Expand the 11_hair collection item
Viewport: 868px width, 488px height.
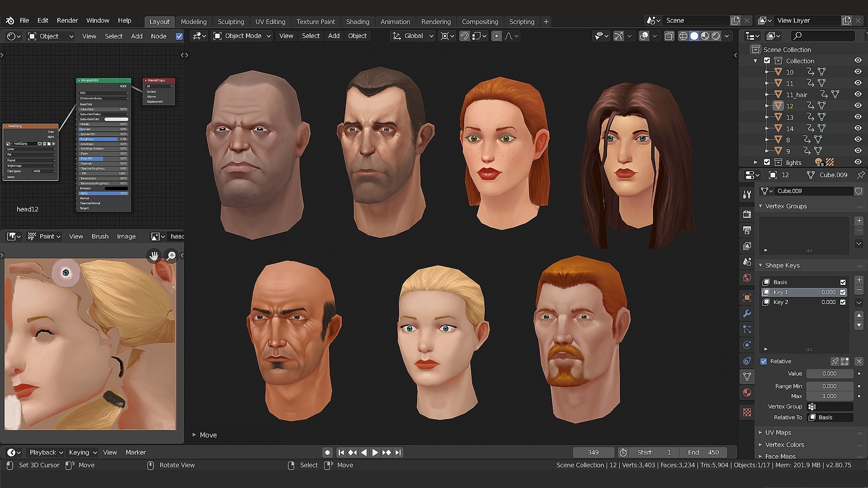pos(768,94)
